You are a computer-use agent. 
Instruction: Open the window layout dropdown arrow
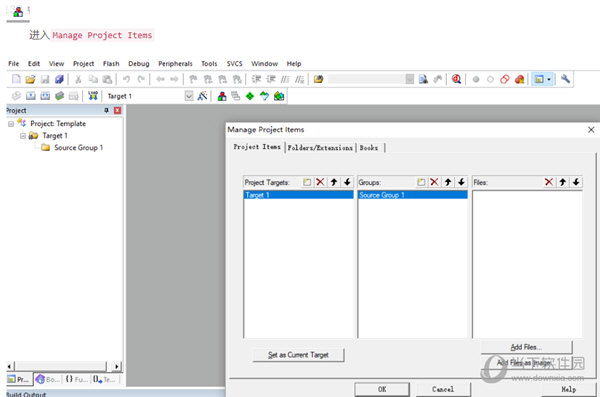(549, 79)
